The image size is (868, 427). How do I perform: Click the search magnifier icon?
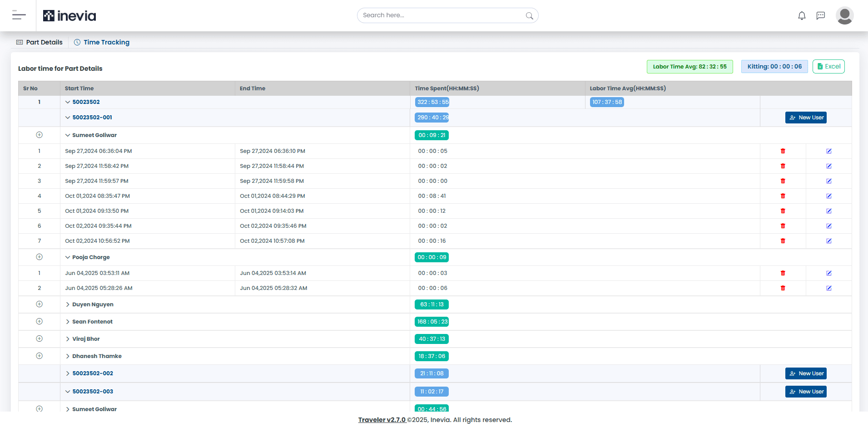(529, 15)
